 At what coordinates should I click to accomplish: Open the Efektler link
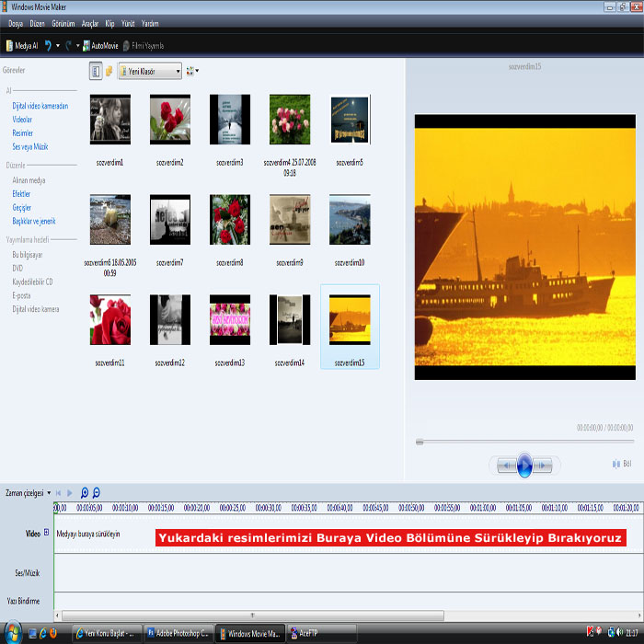point(21,194)
